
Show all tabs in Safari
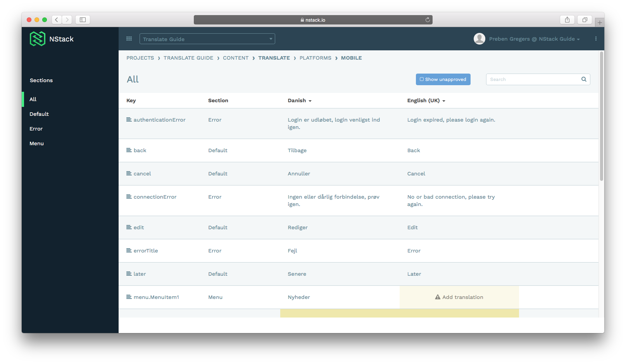[585, 20]
